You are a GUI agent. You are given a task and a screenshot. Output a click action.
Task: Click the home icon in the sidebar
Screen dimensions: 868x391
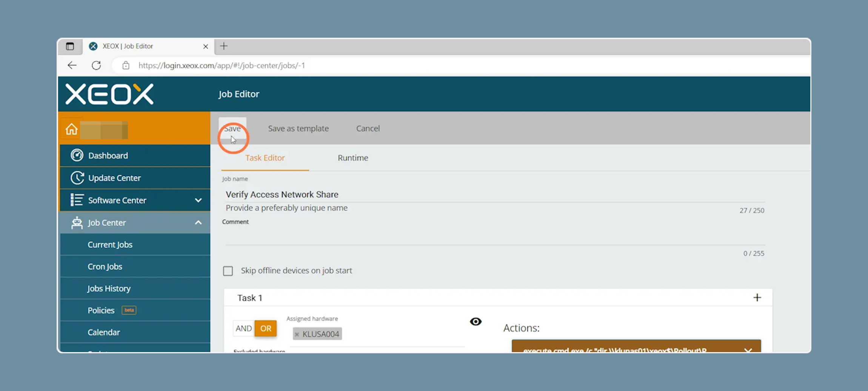click(71, 129)
